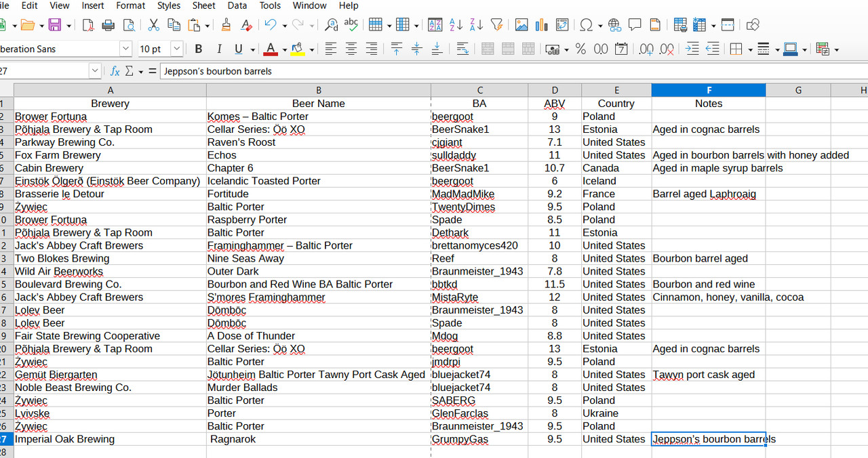Screen dimensions: 868x458
Task: Toggle Wrap Text
Action: (463, 49)
